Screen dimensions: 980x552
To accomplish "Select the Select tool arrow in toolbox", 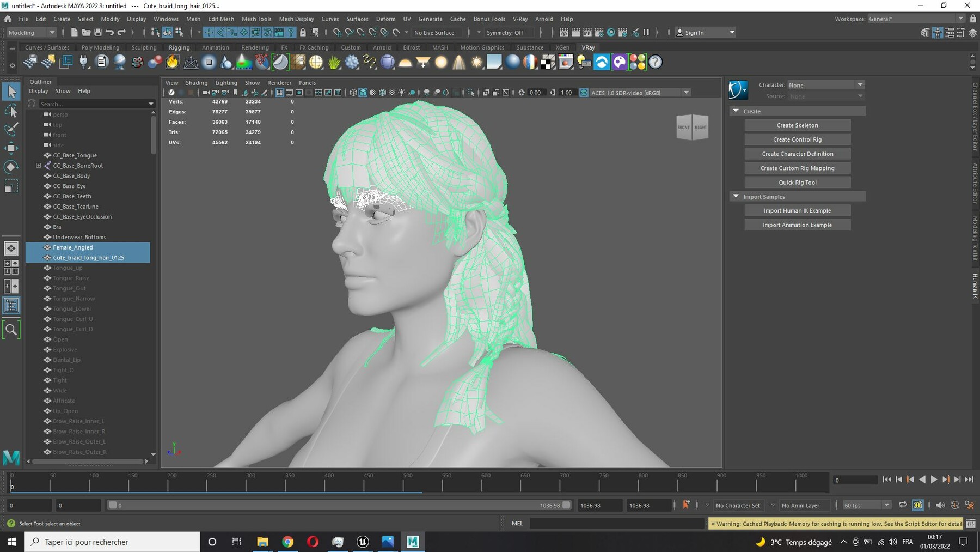I will click(x=11, y=91).
